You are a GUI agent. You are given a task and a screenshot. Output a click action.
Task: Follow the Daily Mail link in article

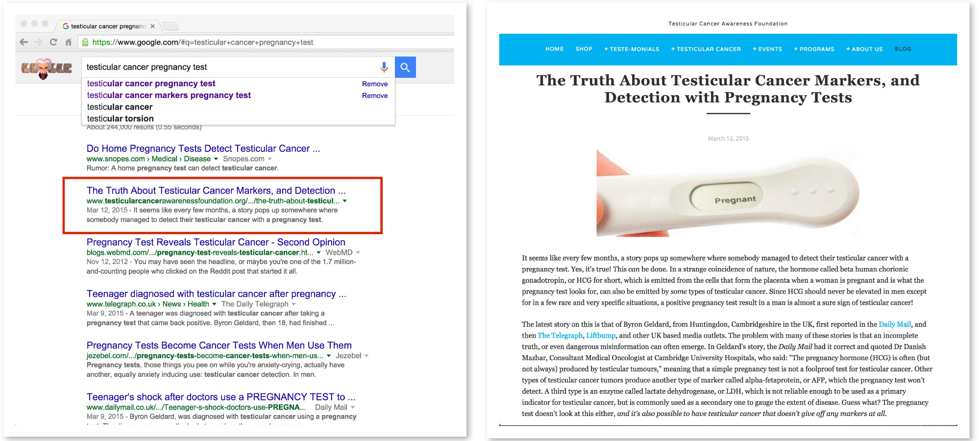click(895, 324)
